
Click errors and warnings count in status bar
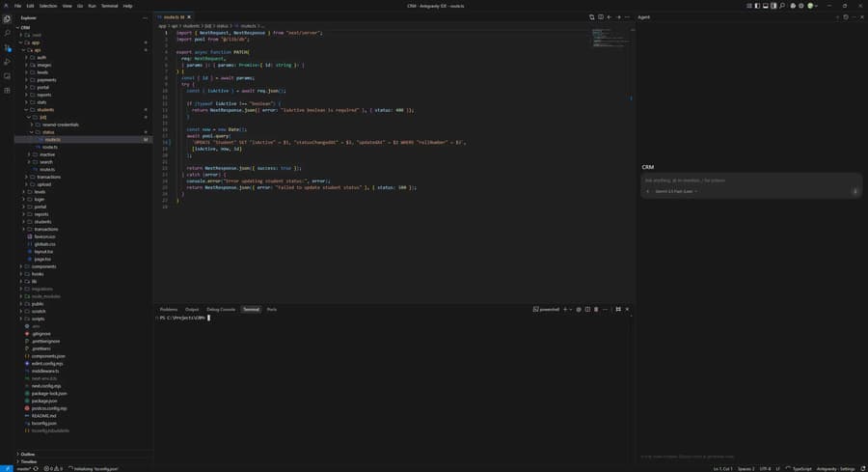coord(54,469)
